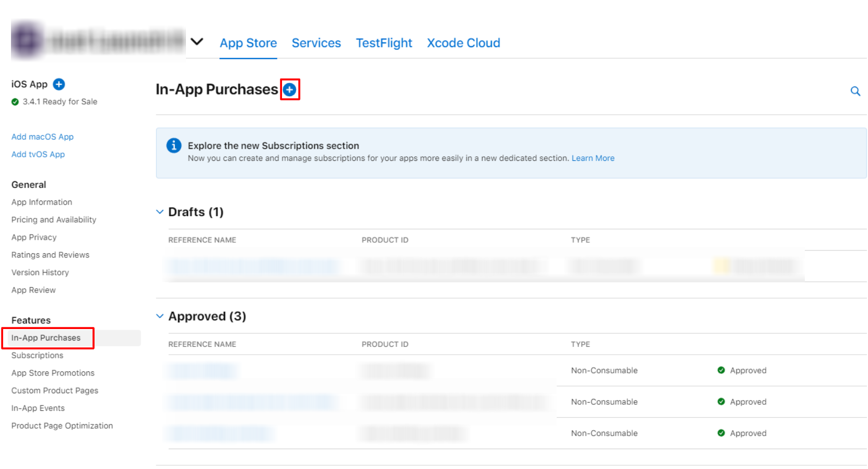The image size is (868, 469).
Task: Open the draft in-app purchase reference name
Action: click(254, 266)
